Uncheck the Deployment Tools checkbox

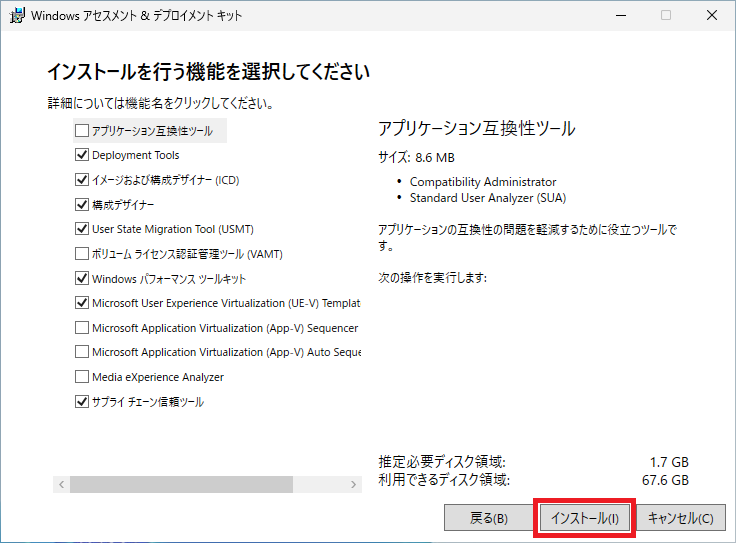click(82, 154)
